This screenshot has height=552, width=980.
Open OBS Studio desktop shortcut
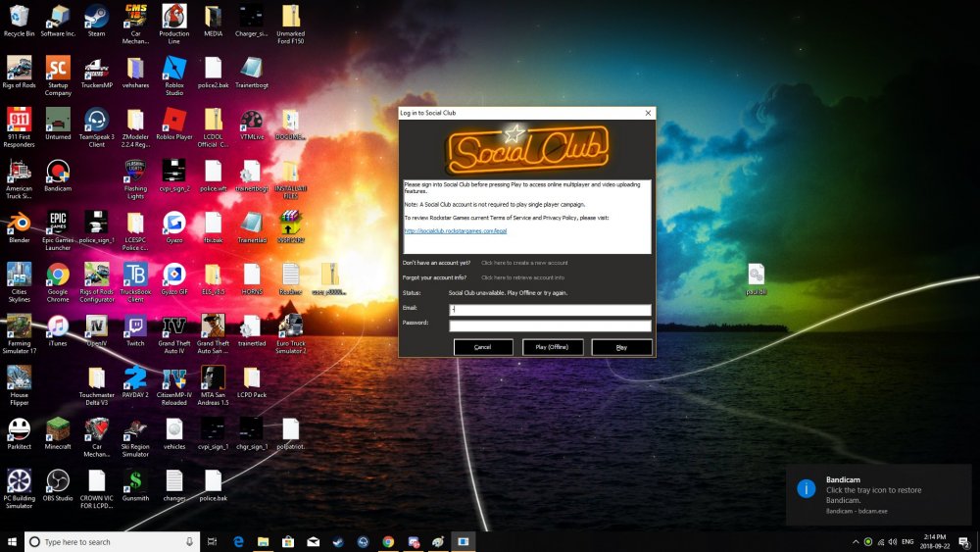point(58,485)
